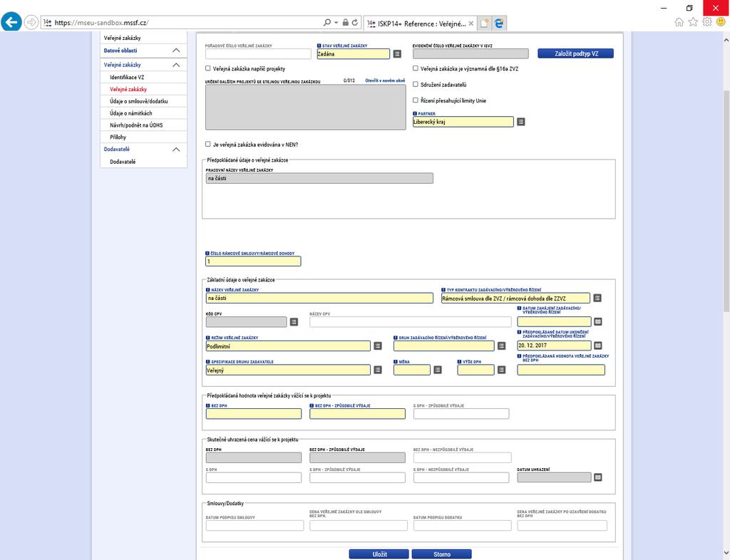The image size is (730, 560).
Task: Open list picker for Kód CPV
Action: point(294,322)
